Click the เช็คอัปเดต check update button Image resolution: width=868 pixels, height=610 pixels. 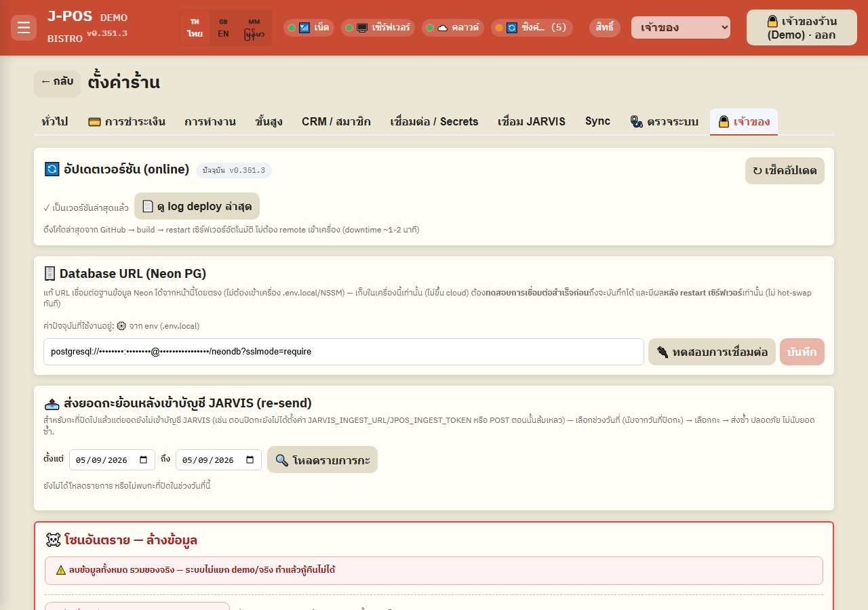[x=785, y=171]
